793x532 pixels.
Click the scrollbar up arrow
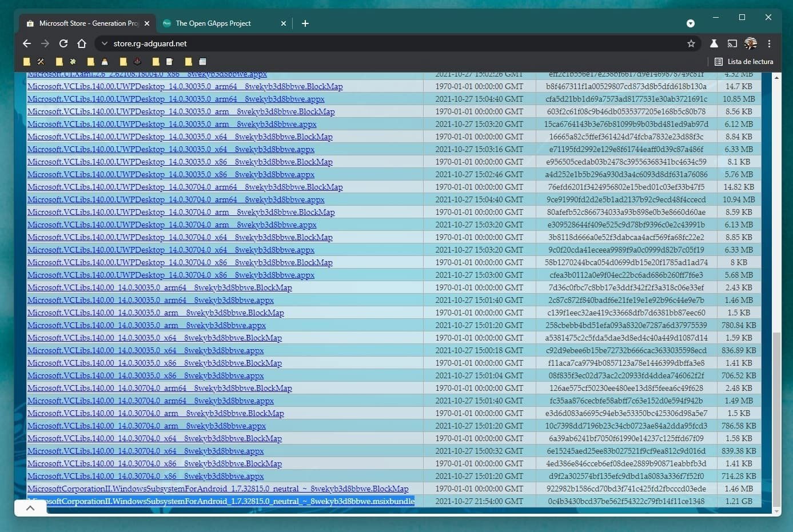pos(776,77)
